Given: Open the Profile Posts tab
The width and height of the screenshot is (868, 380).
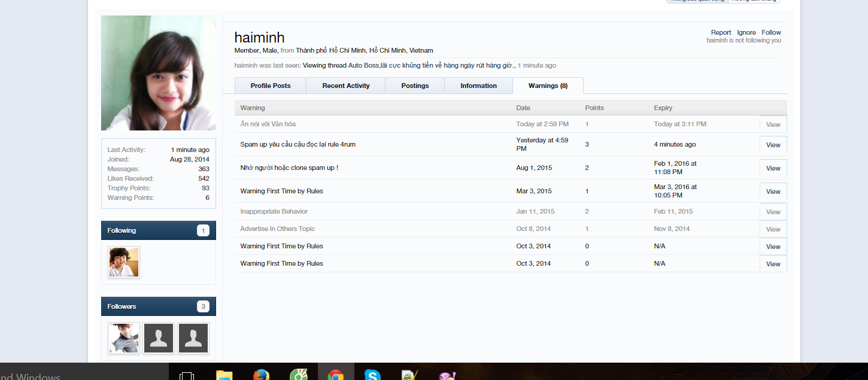Looking at the screenshot, I should tap(271, 86).
